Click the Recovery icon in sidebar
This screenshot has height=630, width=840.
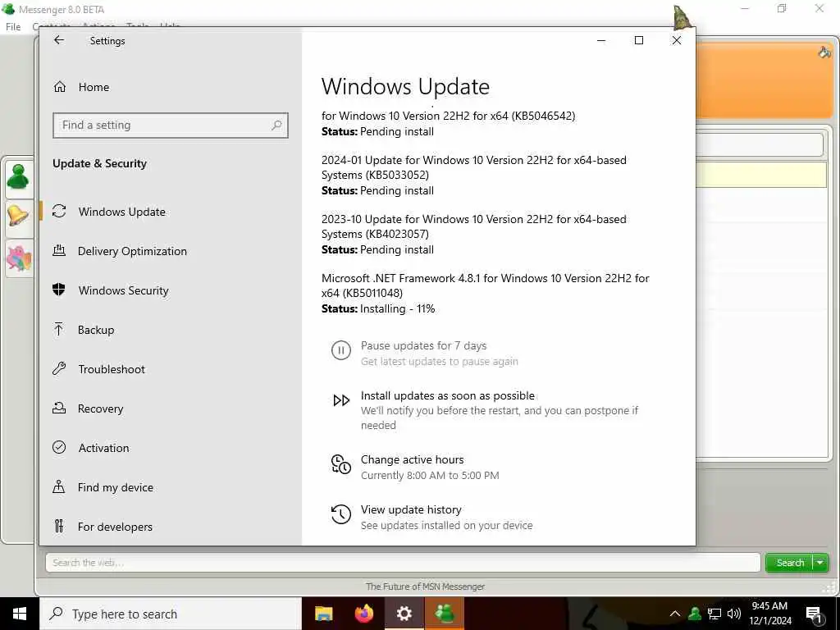(x=59, y=409)
